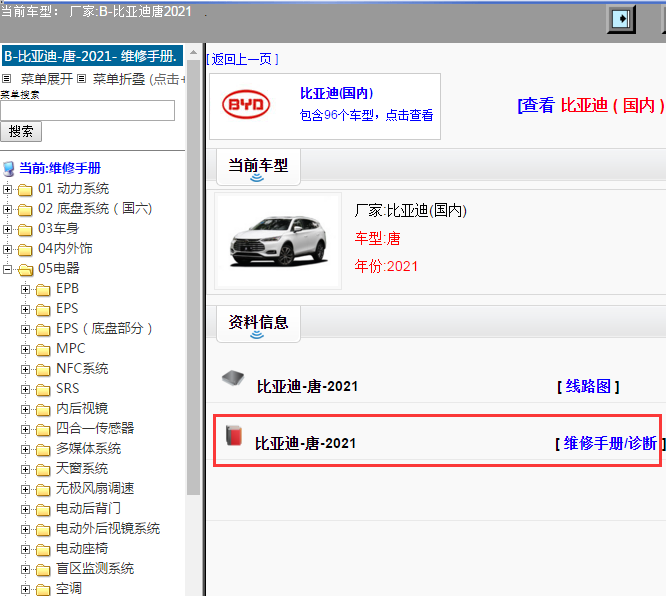Expand the 四合一传感器 node

click(x=25, y=429)
